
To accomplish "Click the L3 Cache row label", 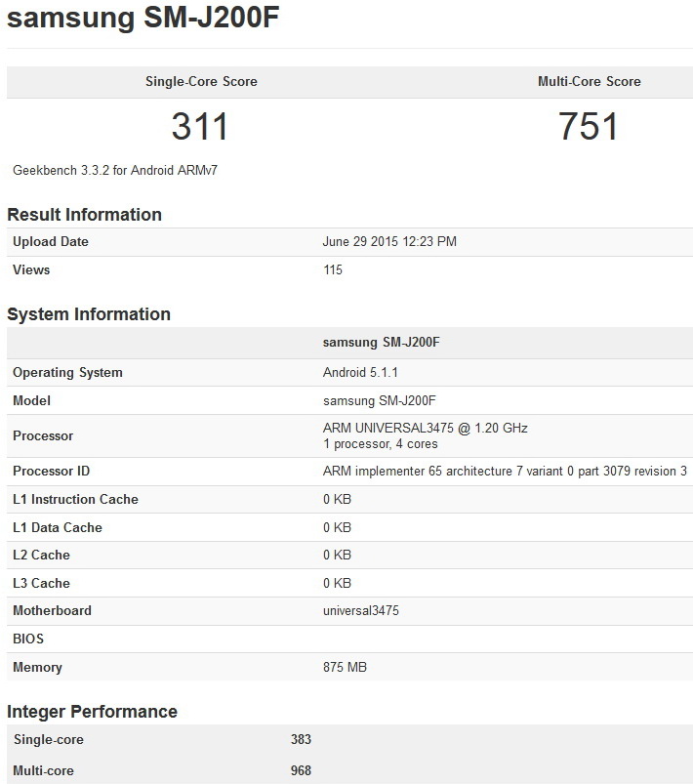I will (41, 583).
